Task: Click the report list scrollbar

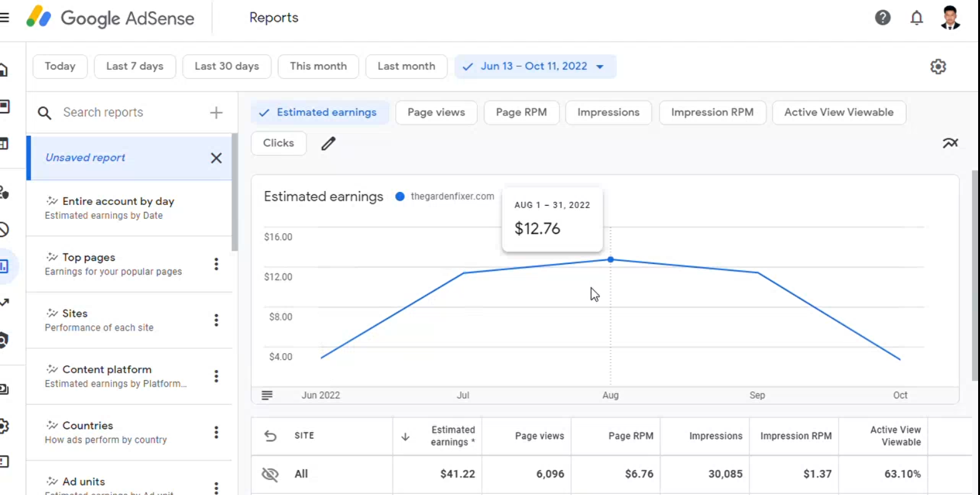Action: pyautogui.click(x=235, y=192)
